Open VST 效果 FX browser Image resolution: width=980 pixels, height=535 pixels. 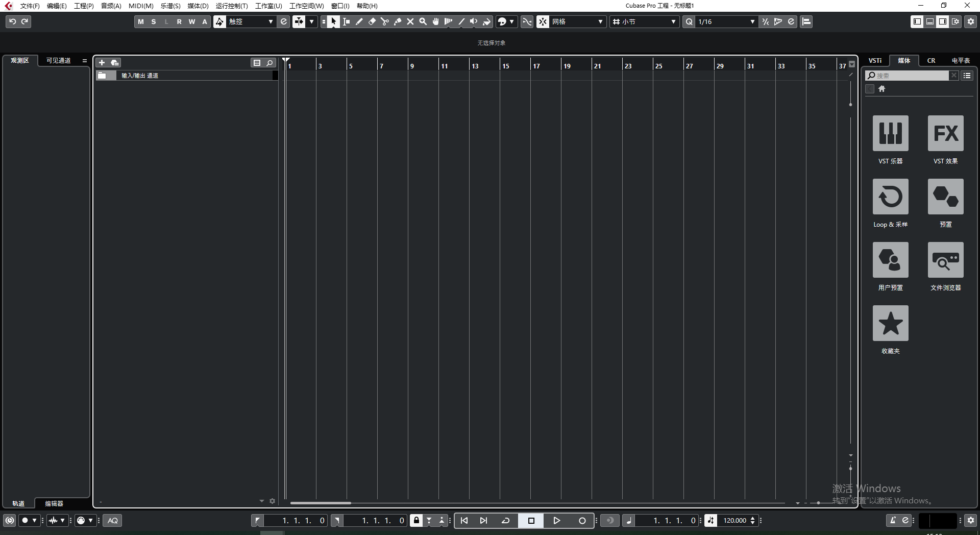(946, 133)
